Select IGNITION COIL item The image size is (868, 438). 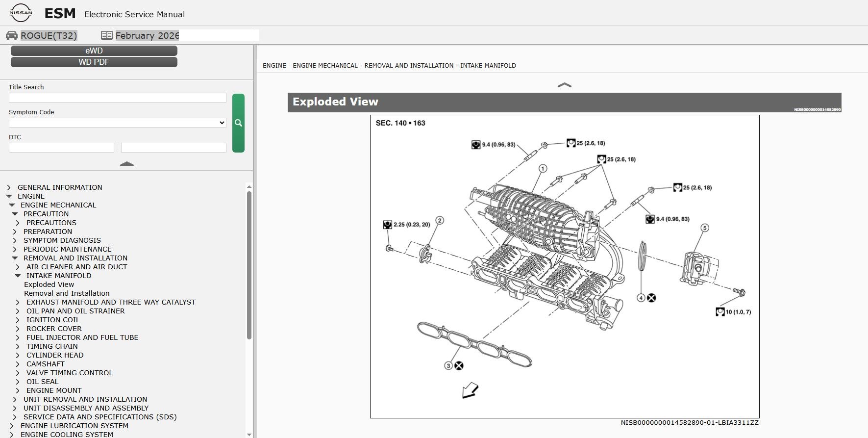(53, 320)
